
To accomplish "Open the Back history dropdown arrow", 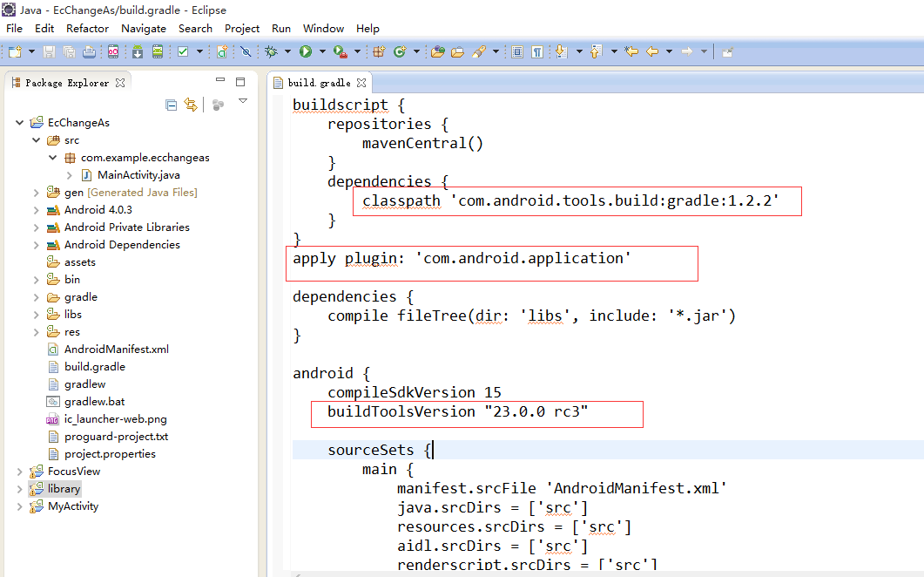I will pos(669,52).
